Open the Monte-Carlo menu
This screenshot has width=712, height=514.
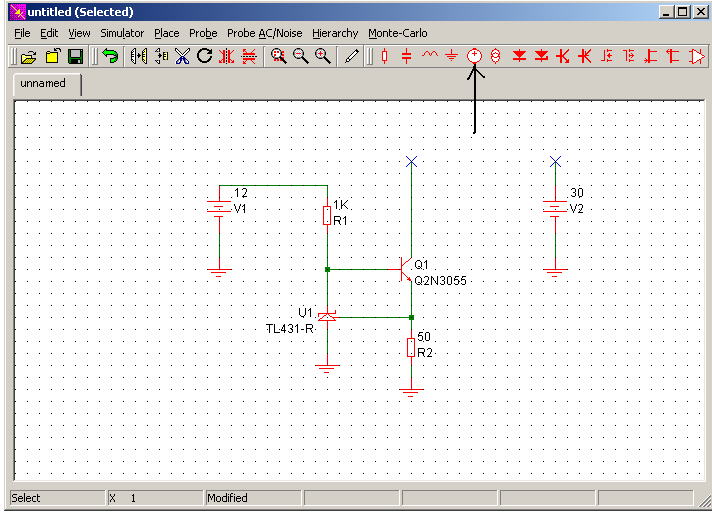click(x=398, y=33)
